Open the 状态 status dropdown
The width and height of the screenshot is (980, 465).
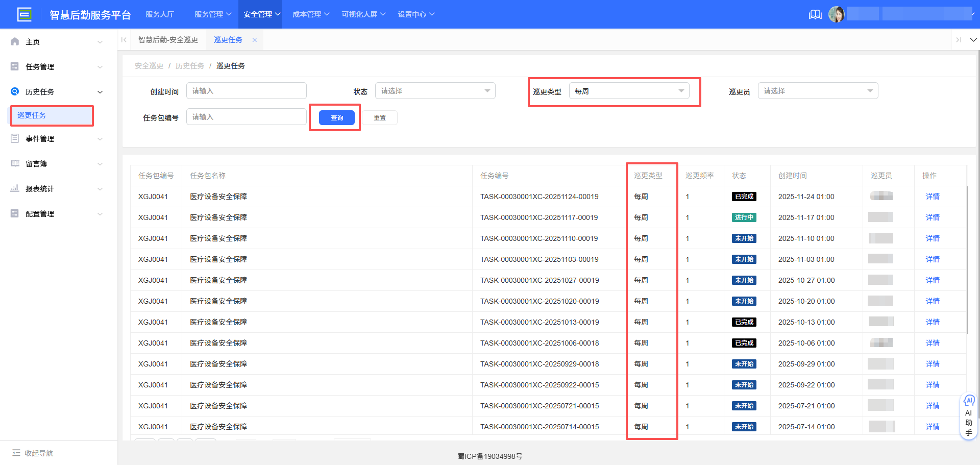tap(434, 90)
